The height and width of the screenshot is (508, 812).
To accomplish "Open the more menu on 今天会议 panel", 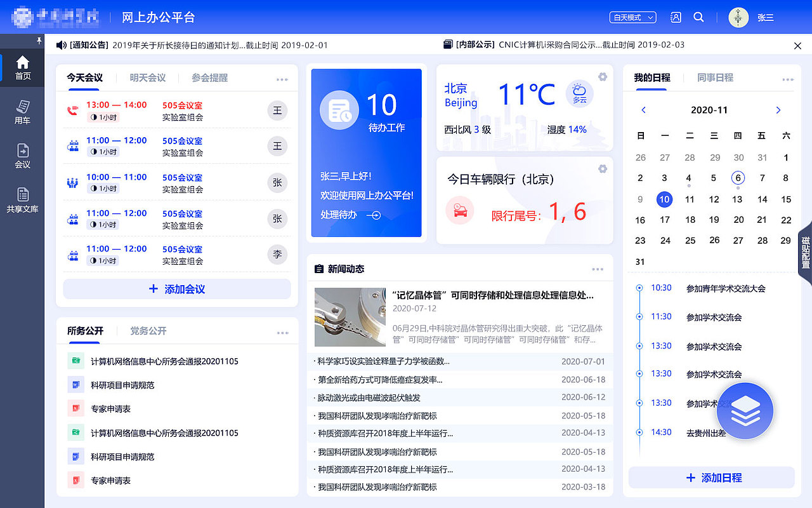I will pyautogui.click(x=281, y=77).
